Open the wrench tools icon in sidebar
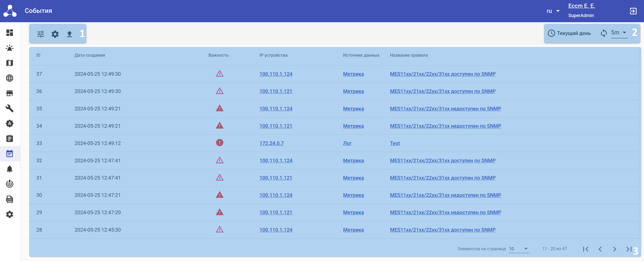The width and height of the screenshot is (644, 261). [9, 108]
